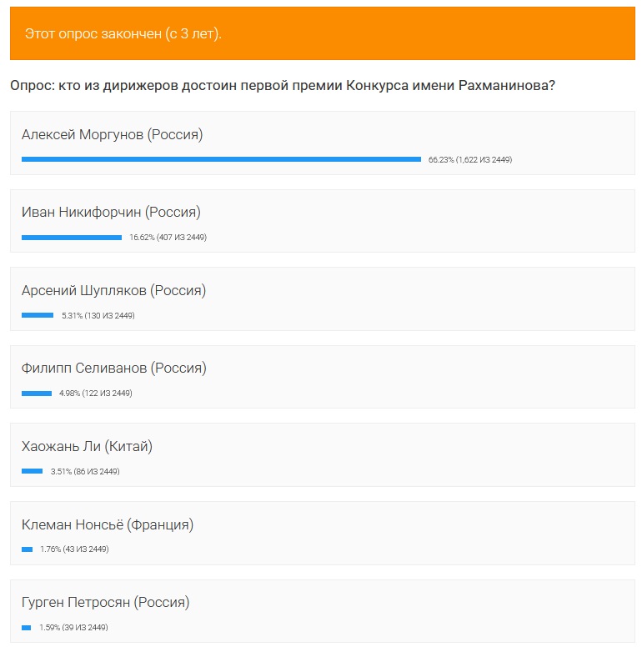The image size is (642, 672).
Task: Click the blue bar under Хаожань Ли
Action: [x=33, y=471]
